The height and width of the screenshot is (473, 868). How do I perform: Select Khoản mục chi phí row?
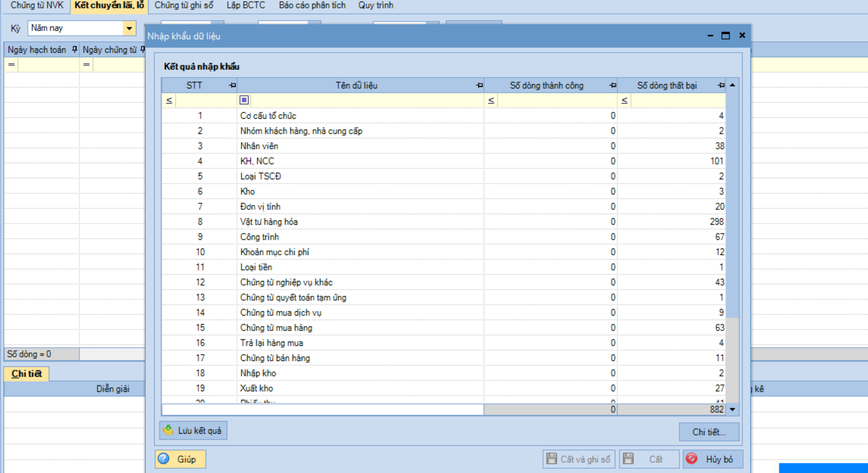pos(444,252)
